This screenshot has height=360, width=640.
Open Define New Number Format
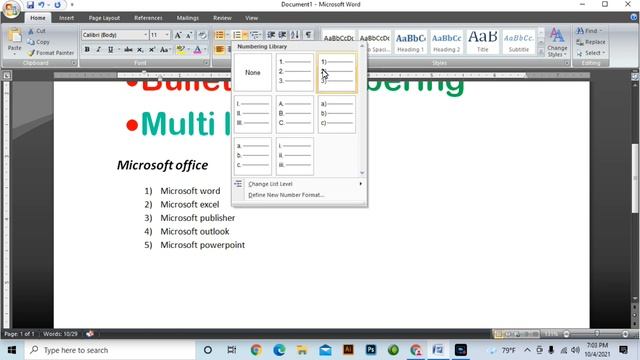pos(299,195)
